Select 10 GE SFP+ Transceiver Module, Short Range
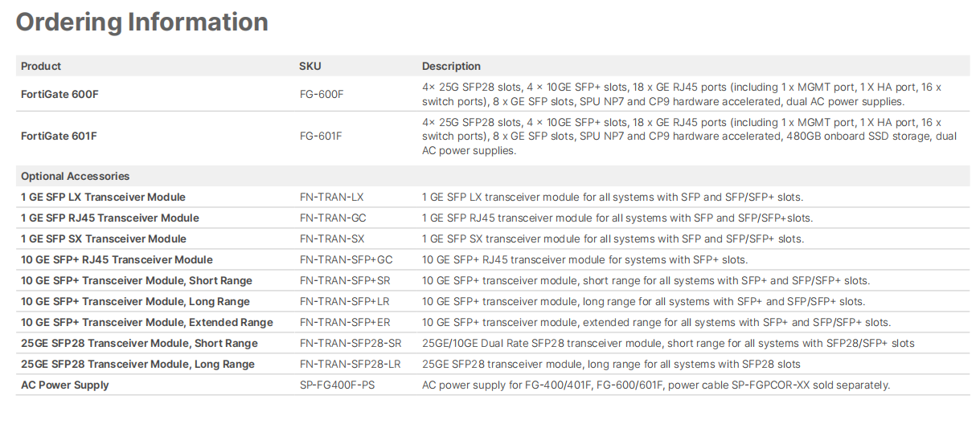The height and width of the screenshot is (424, 980). pos(137,280)
